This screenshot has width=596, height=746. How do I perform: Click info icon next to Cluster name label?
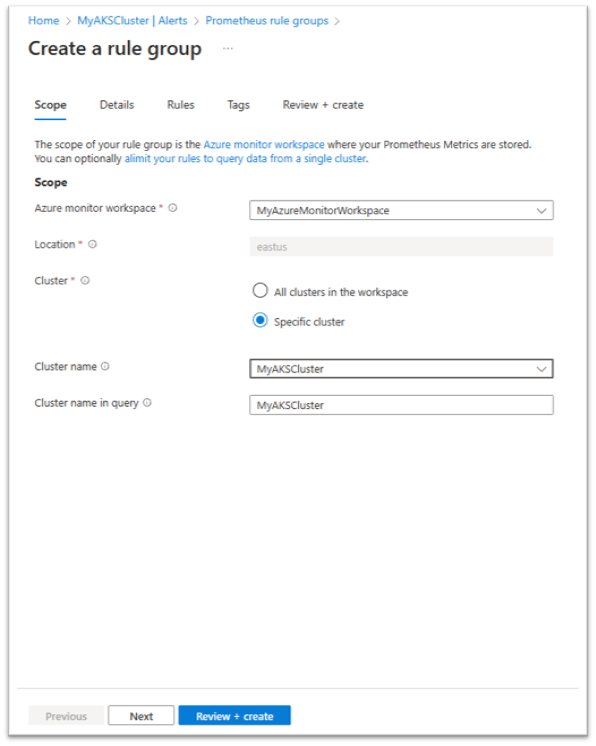click(x=105, y=366)
